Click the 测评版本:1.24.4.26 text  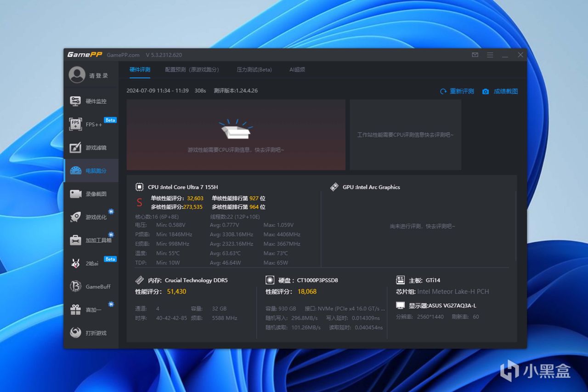pyautogui.click(x=236, y=91)
